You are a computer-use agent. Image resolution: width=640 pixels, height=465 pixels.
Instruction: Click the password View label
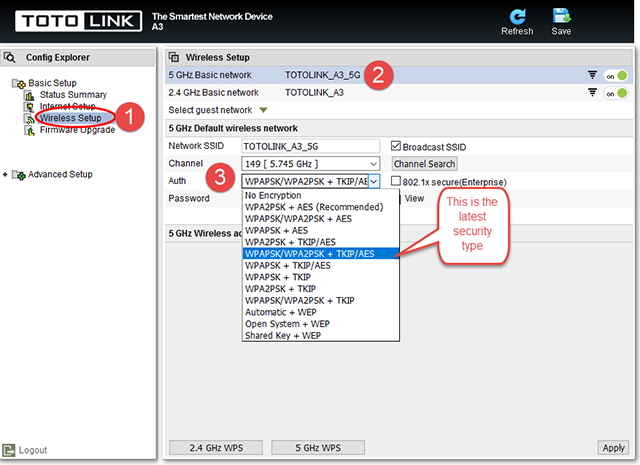click(414, 198)
